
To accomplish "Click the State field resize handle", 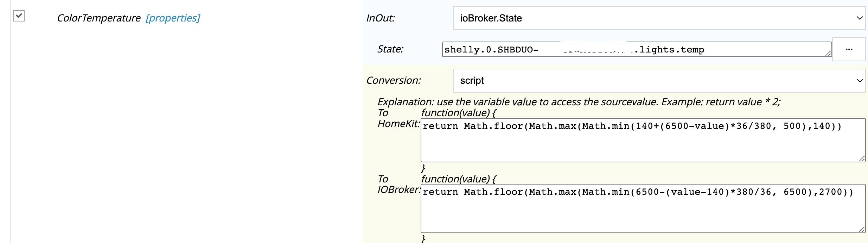I will pyautogui.click(x=828, y=53).
